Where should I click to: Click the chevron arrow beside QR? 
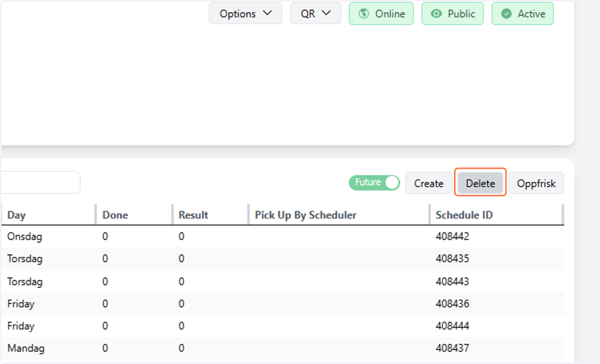tap(326, 13)
